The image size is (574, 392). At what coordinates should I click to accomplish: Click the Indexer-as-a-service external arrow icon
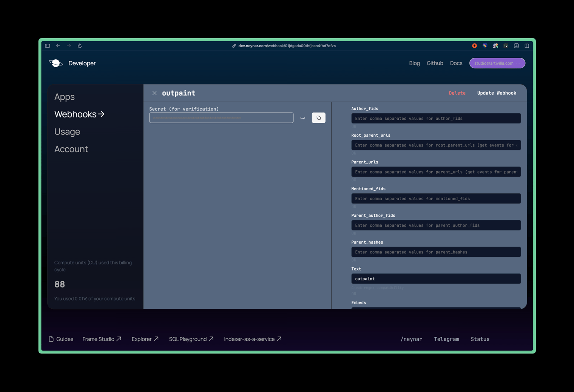click(279, 339)
